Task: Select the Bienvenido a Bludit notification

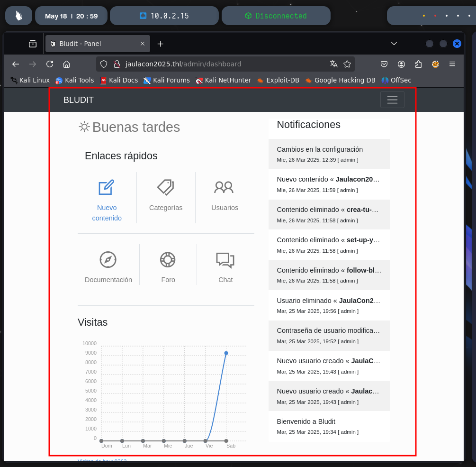Action: click(x=329, y=426)
